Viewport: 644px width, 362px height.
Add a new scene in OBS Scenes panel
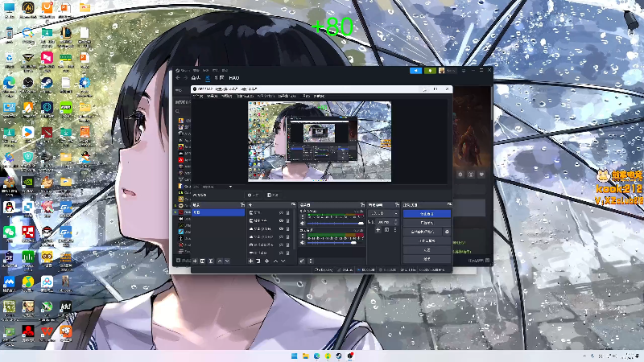click(x=195, y=261)
